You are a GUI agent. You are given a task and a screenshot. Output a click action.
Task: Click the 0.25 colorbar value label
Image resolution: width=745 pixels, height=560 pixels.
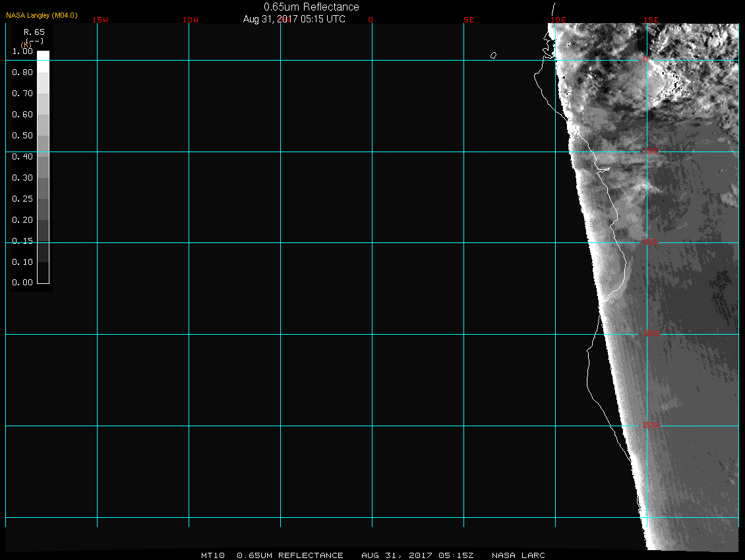point(22,199)
